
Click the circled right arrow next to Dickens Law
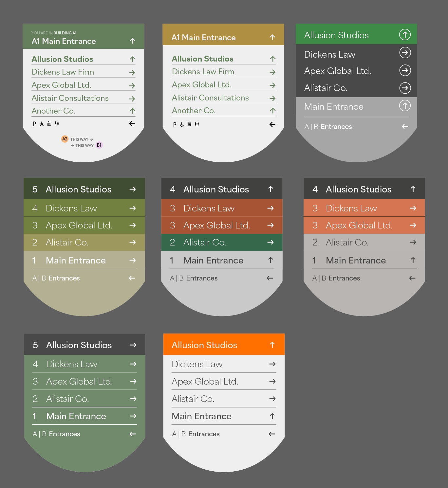[x=405, y=53]
